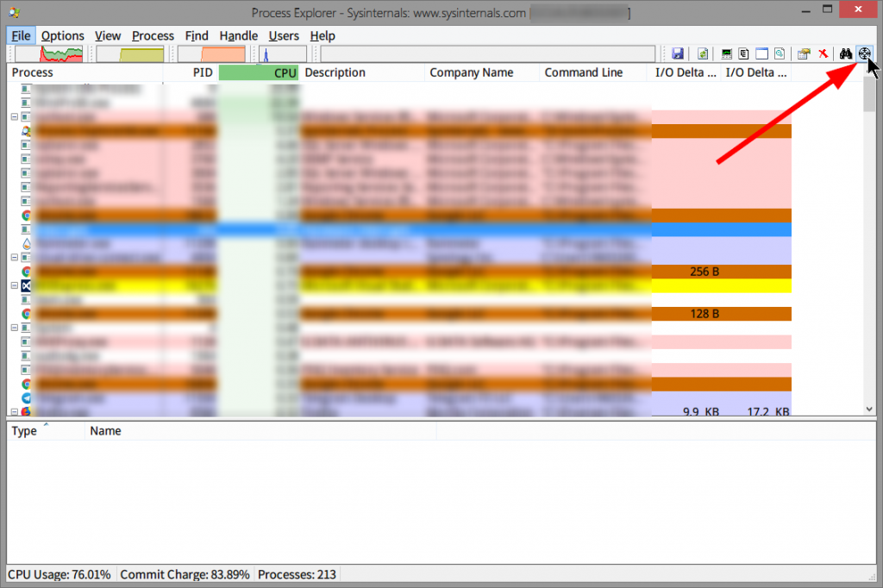Viewport: 883px width, 588px height.
Task: Toggle the Show Process Tree toolbar icon
Action: 744,53
